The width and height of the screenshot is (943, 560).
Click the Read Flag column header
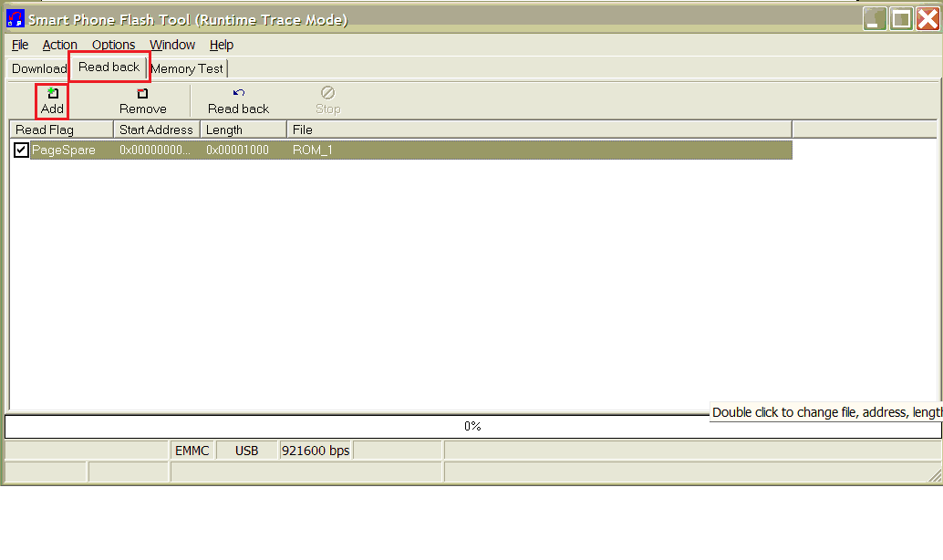pos(61,130)
